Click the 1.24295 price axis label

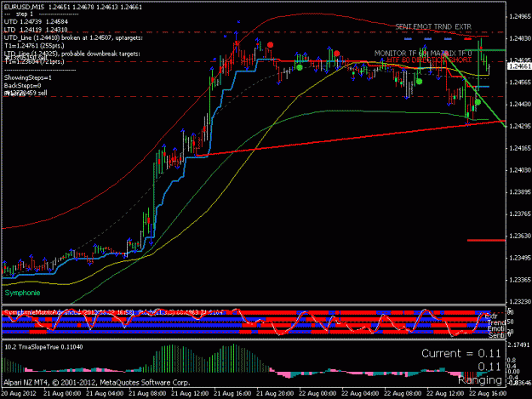pos(520,126)
